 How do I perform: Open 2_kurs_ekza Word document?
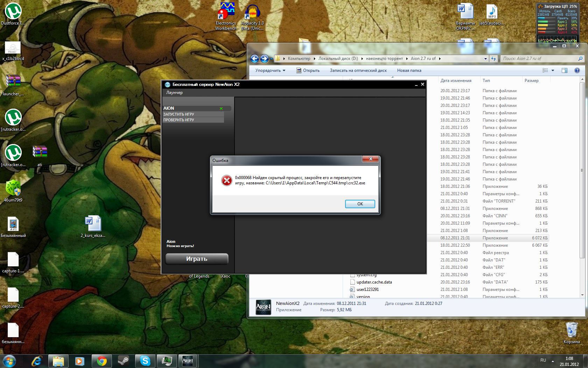coord(93,226)
